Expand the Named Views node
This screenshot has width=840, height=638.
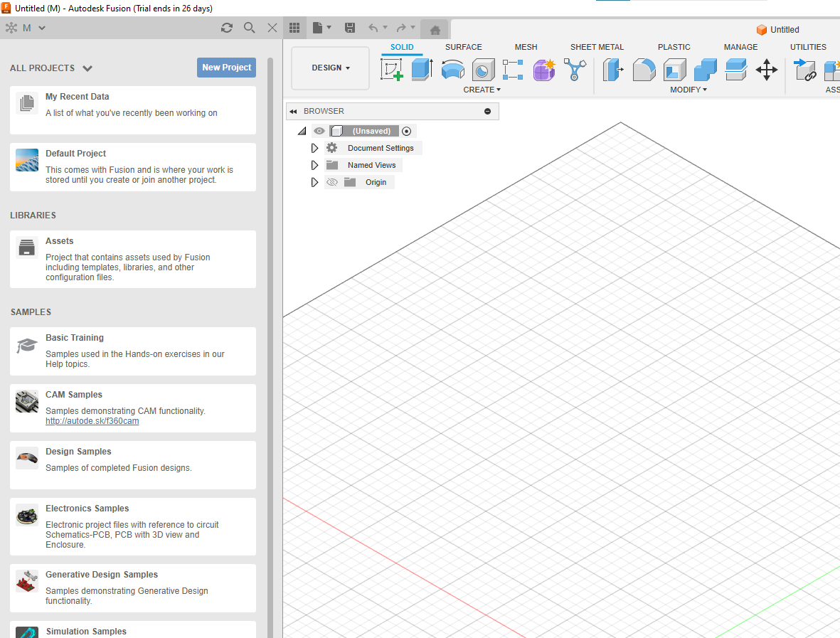(x=314, y=165)
